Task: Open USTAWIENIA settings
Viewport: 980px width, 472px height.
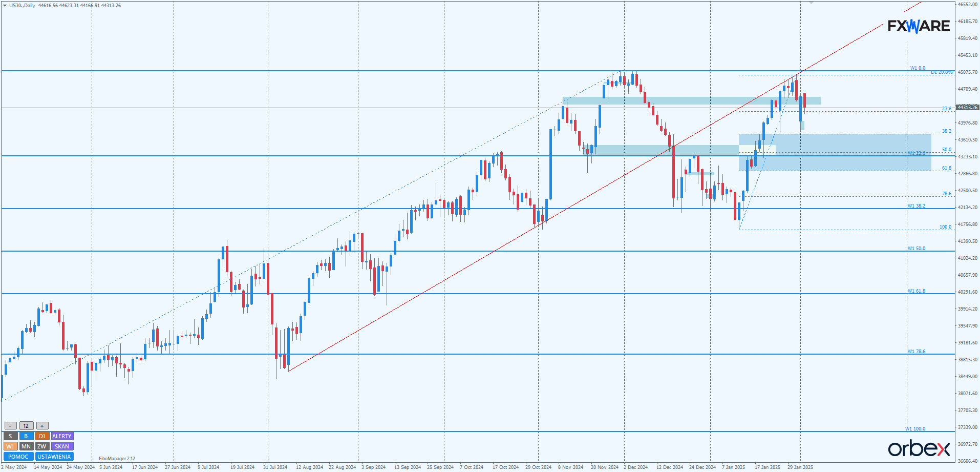Action: coord(54,457)
